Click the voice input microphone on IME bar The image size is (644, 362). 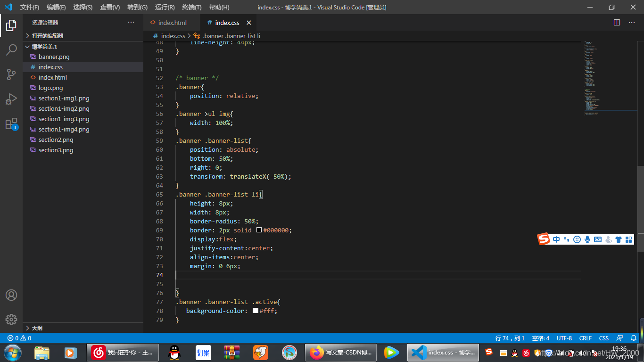click(x=587, y=239)
